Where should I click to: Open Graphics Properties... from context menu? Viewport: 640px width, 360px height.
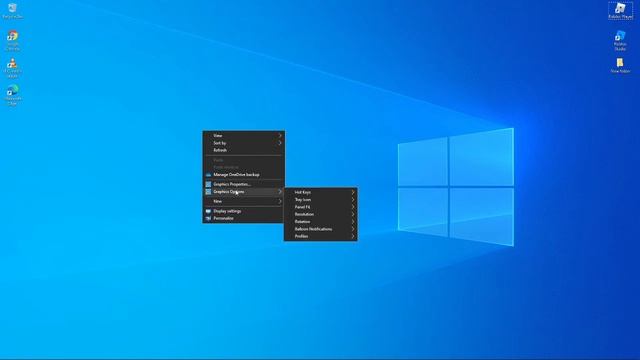coord(244,184)
